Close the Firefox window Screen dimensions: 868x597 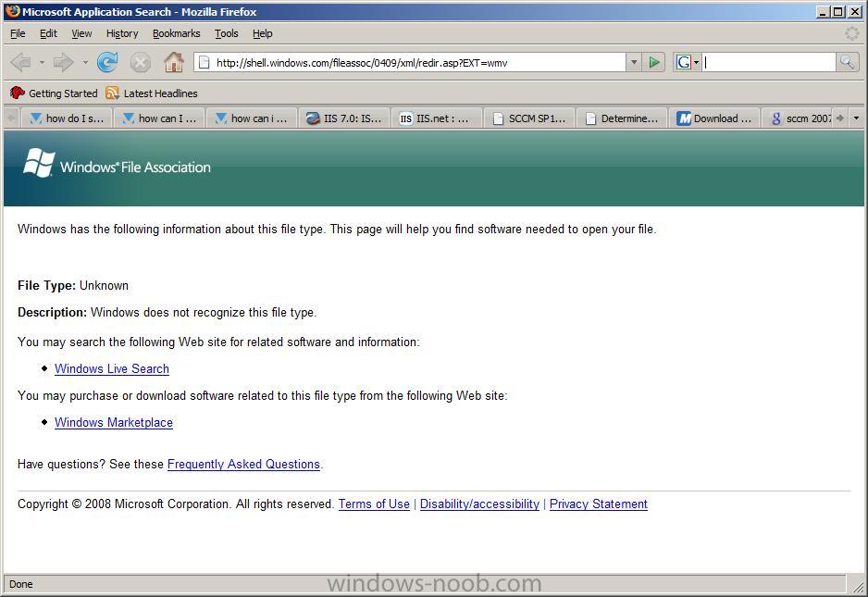[x=853, y=12]
